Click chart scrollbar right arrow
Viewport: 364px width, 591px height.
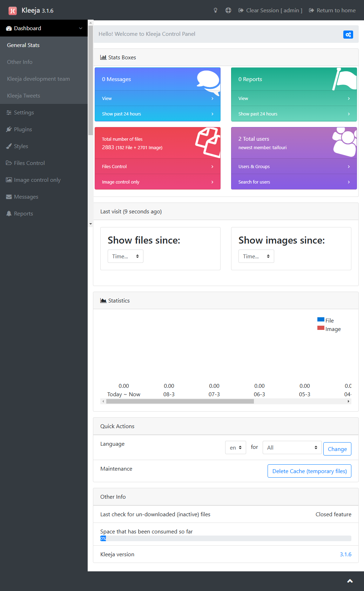click(x=348, y=401)
